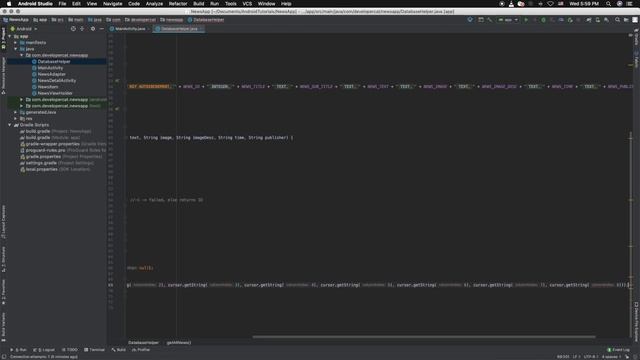This screenshot has height=360, width=640.
Task: Open the Build tool window
Action: (x=119, y=350)
